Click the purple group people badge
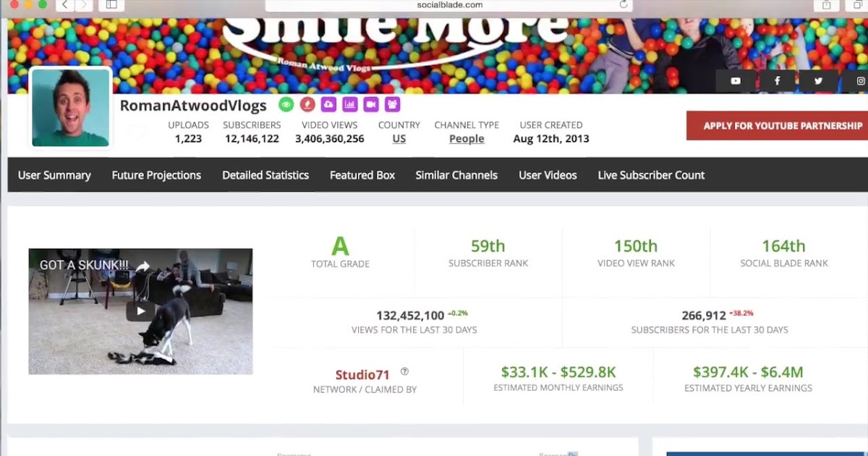Image resolution: width=868 pixels, height=456 pixels. point(392,105)
